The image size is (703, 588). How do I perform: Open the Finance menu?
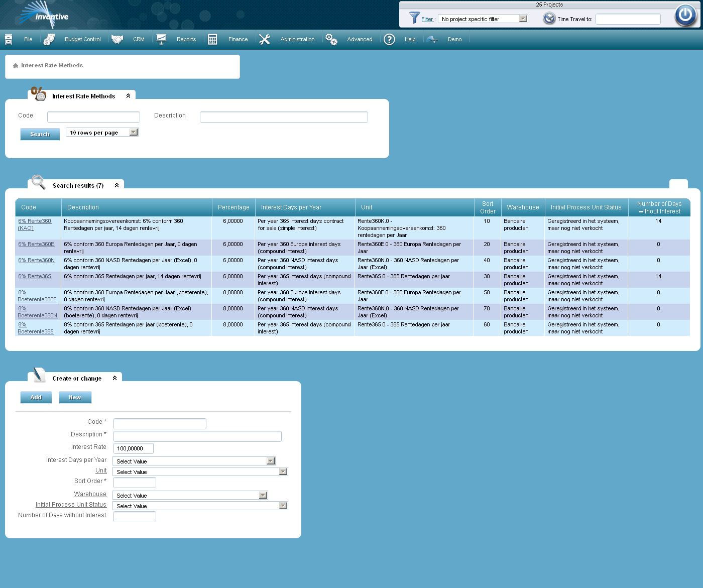[238, 39]
